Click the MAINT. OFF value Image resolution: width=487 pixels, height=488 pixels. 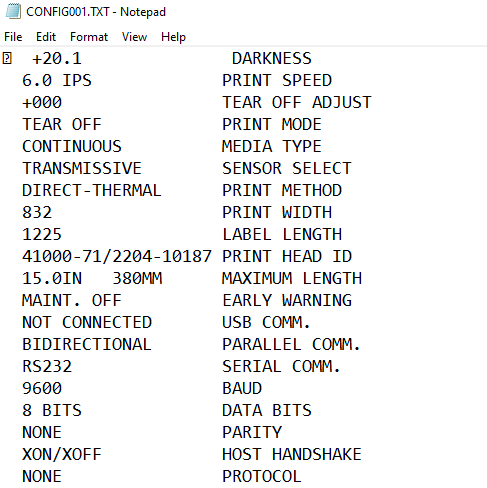pyautogui.click(x=72, y=301)
